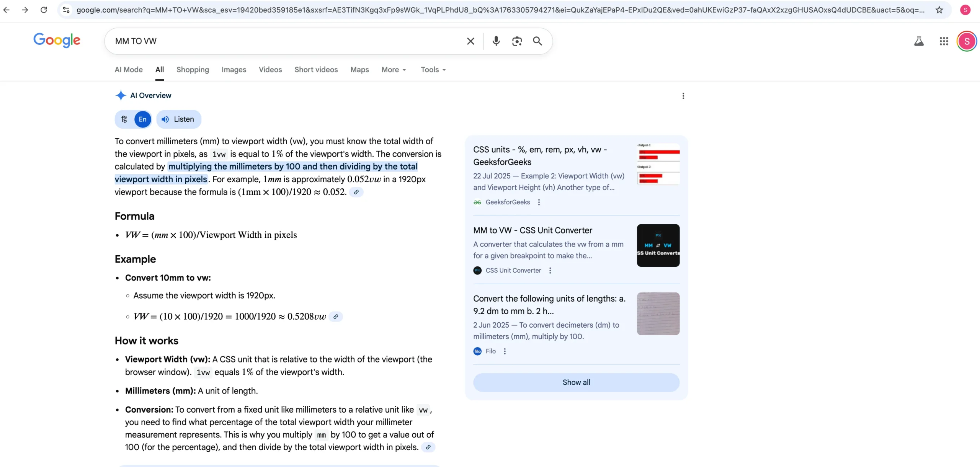980x467 pixels.
Task: Open Search Labs flask icon
Action: pyautogui.click(x=919, y=41)
